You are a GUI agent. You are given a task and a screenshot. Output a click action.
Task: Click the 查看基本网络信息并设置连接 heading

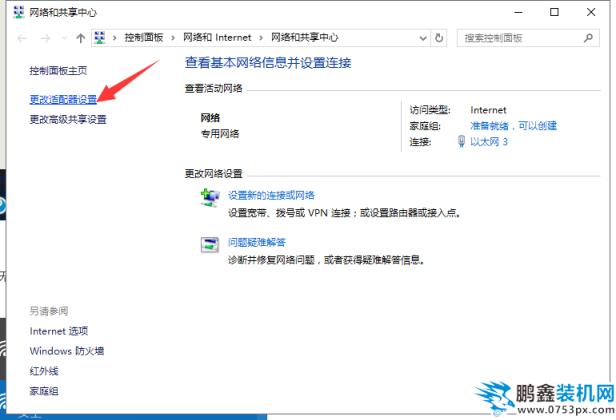coord(268,62)
